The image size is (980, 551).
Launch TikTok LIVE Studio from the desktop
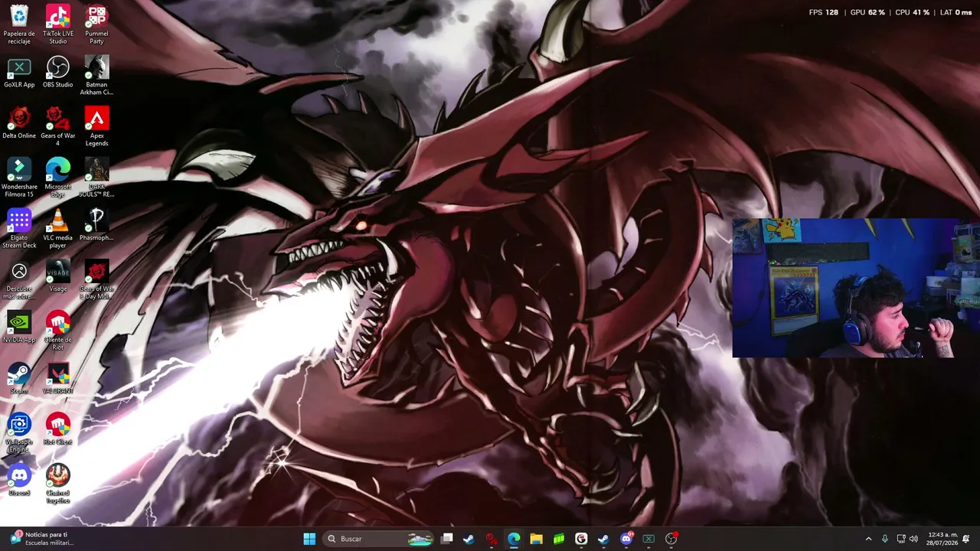click(x=58, y=24)
